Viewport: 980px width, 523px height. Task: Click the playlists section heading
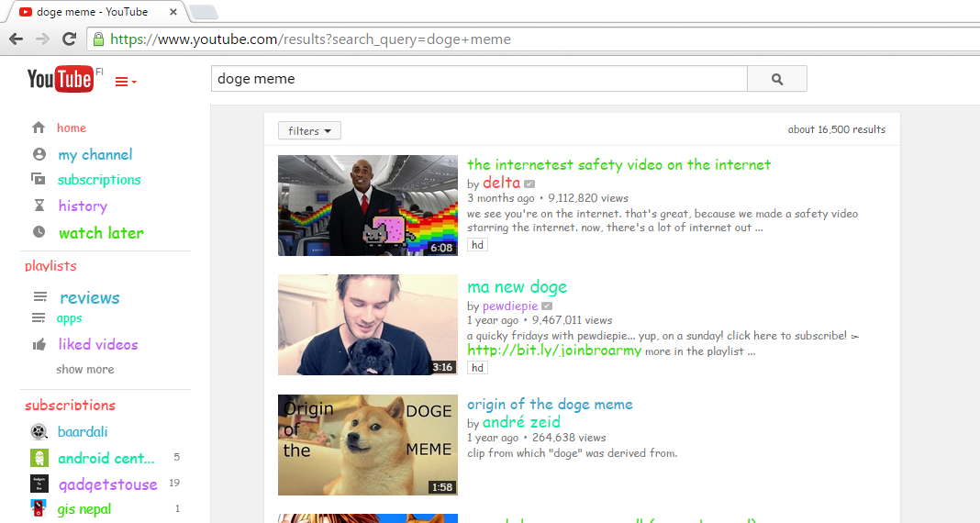click(50, 265)
